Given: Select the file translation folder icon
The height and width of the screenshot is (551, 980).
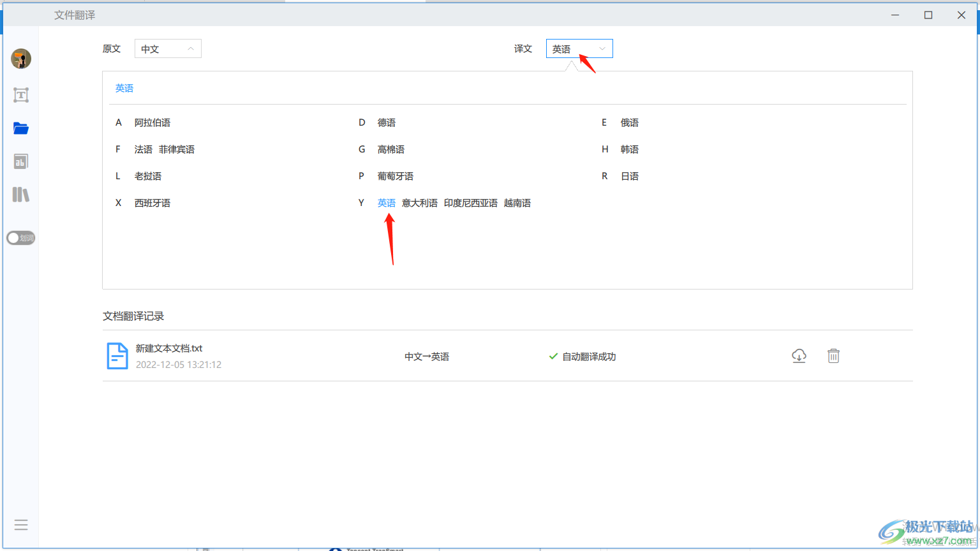Looking at the screenshot, I should (21, 128).
